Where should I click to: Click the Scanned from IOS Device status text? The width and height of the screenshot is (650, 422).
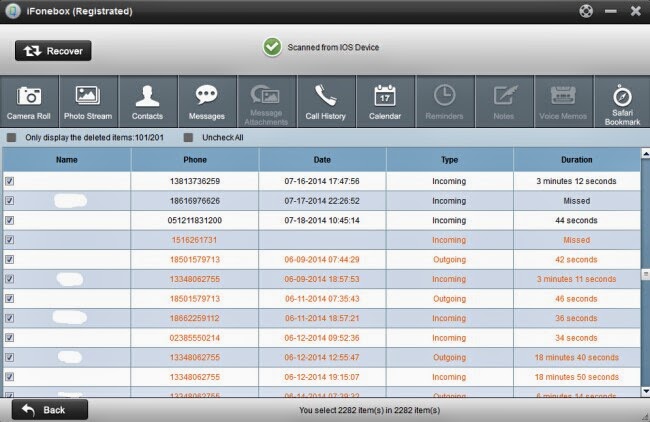[x=333, y=47]
